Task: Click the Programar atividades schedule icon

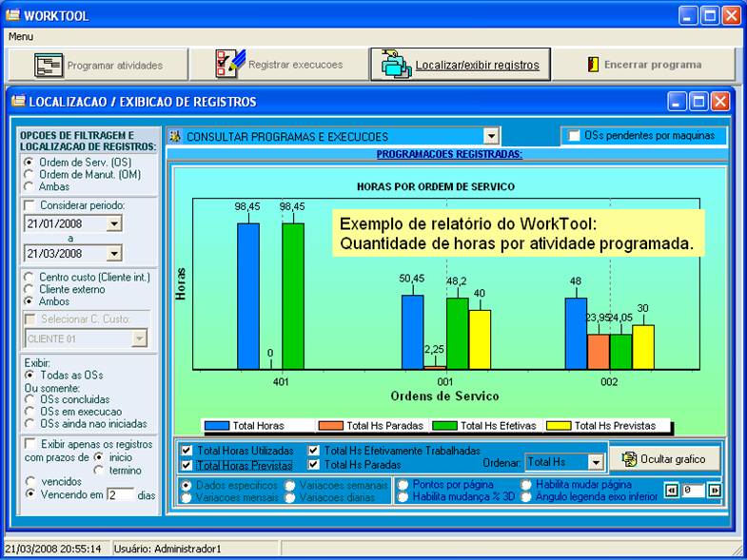Action: click(x=49, y=66)
